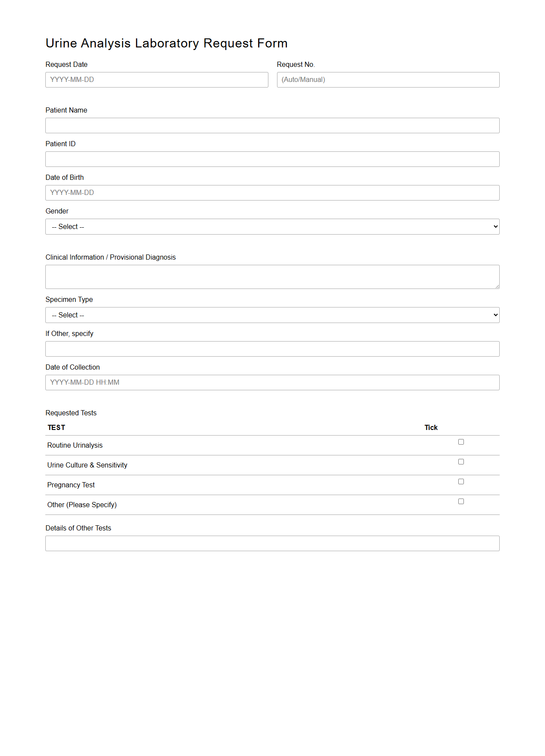Select the Request No. field
Screen dimensions: 545x756
pos(387,79)
